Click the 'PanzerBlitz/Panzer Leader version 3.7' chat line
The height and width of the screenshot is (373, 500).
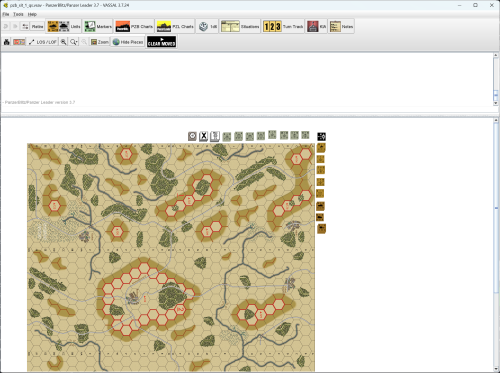[40, 102]
